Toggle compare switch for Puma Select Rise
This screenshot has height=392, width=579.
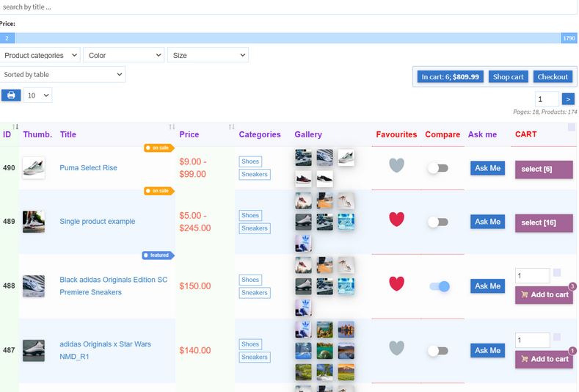click(x=438, y=168)
